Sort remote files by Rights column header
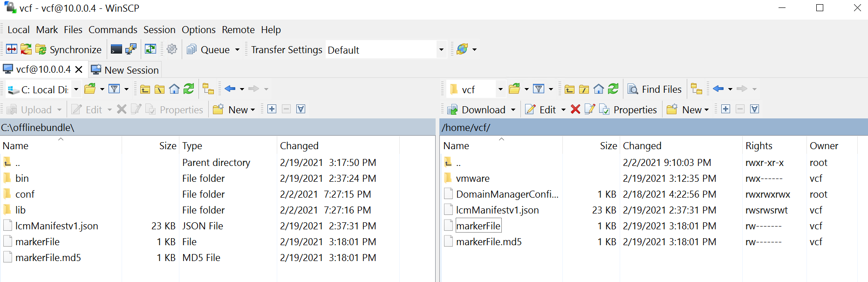 (759, 146)
